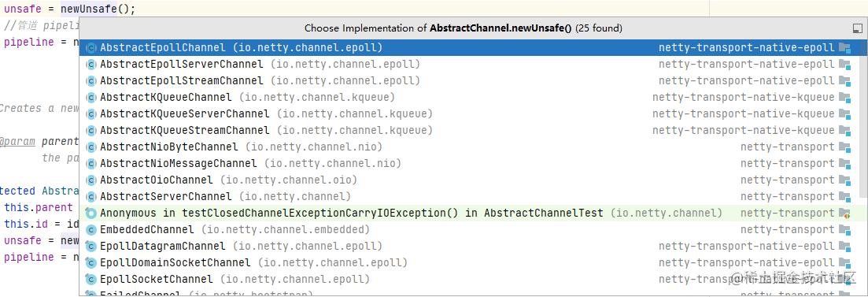This screenshot has height=297, width=868.
Task: Click module folder icon on EpollDatagramChannel row
Action: point(844,247)
